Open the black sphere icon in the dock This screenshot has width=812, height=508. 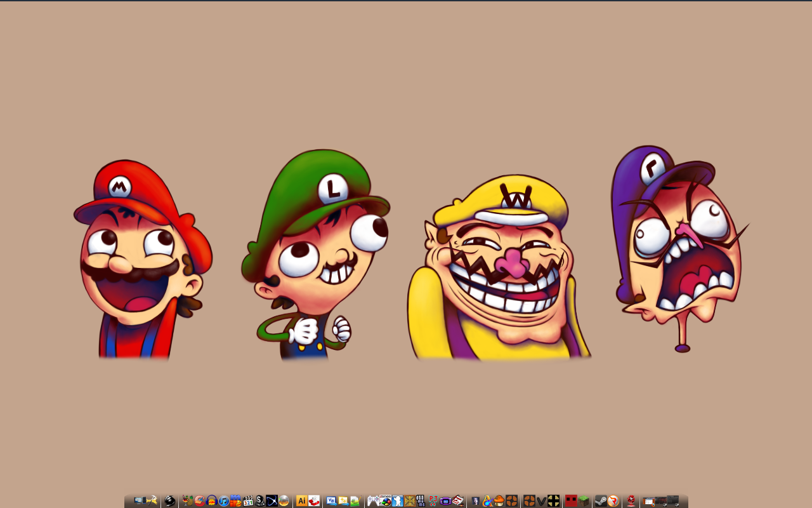tap(169, 500)
